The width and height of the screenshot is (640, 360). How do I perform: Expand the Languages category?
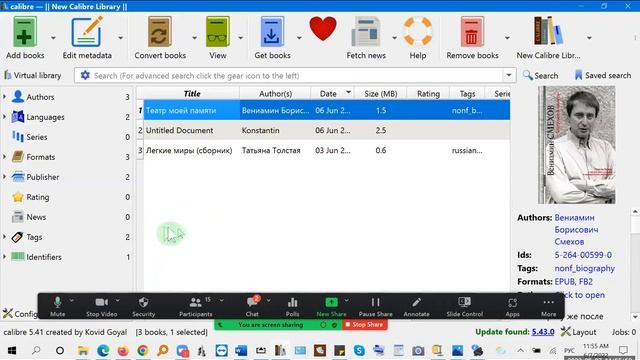pos(4,117)
